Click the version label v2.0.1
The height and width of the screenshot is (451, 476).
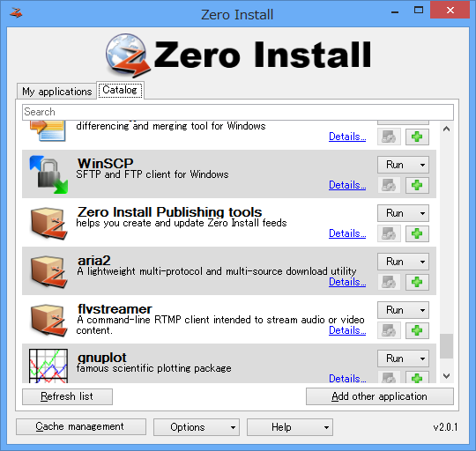[445, 427]
